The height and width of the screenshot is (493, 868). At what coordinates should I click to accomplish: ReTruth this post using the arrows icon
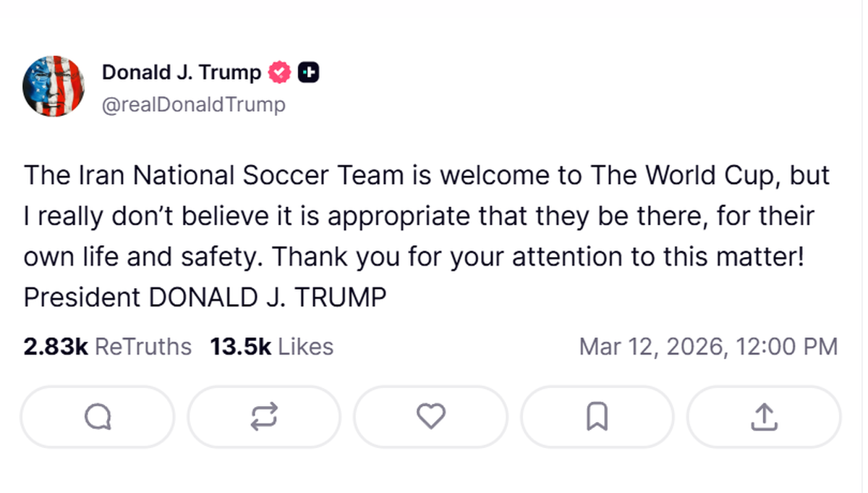click(264, 416)
